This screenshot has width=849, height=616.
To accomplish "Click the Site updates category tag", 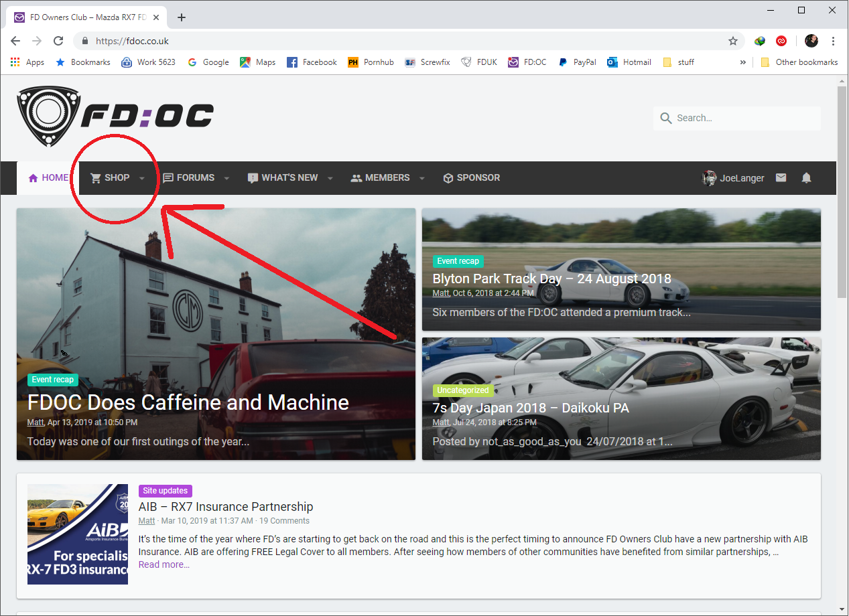I will pos(166,491).
